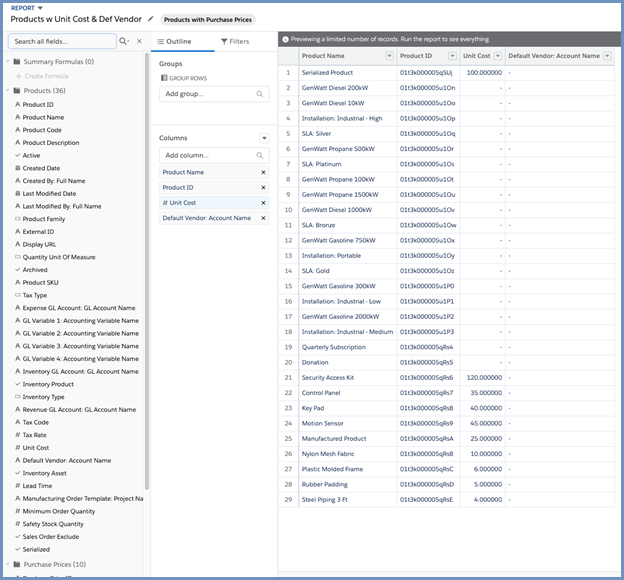The image size is (624, 580).
Task: Select the Lead Time field
Action: click(37, 486)
